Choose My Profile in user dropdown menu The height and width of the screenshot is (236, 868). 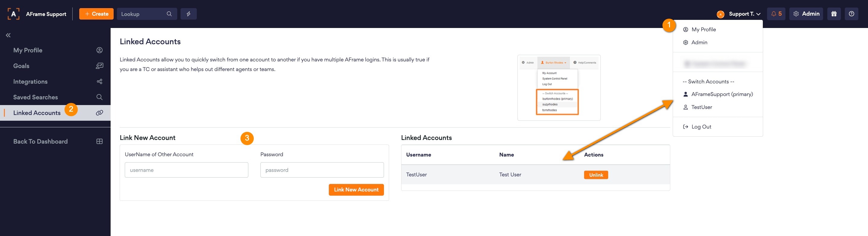pyautogui.click(x=718, y=29)
